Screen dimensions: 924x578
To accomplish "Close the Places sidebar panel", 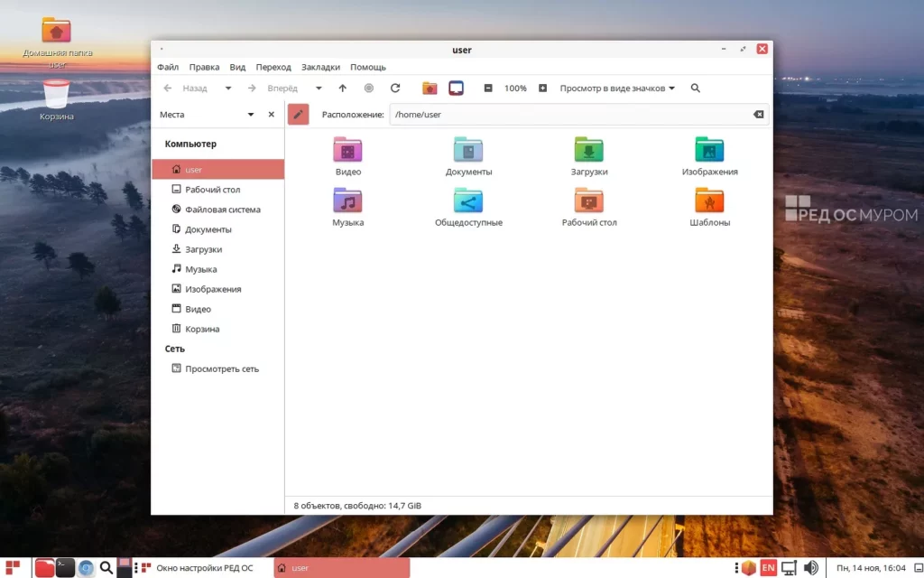I will pos(271,115).
